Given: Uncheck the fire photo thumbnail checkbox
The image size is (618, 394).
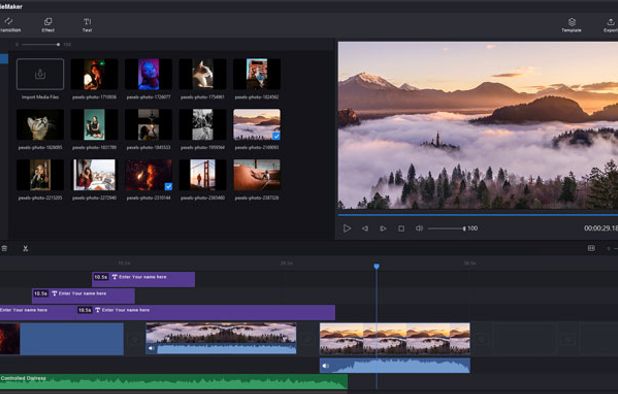Looking at the screenshot, I should [x=168, y=186].
